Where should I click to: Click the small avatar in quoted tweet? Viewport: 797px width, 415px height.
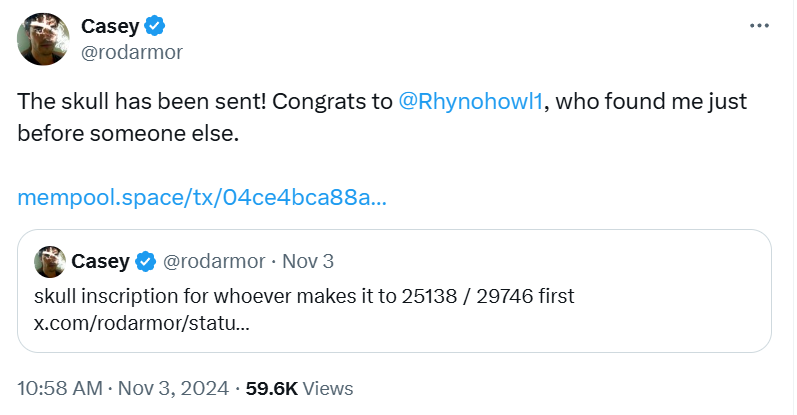click(x=50, y=262)
